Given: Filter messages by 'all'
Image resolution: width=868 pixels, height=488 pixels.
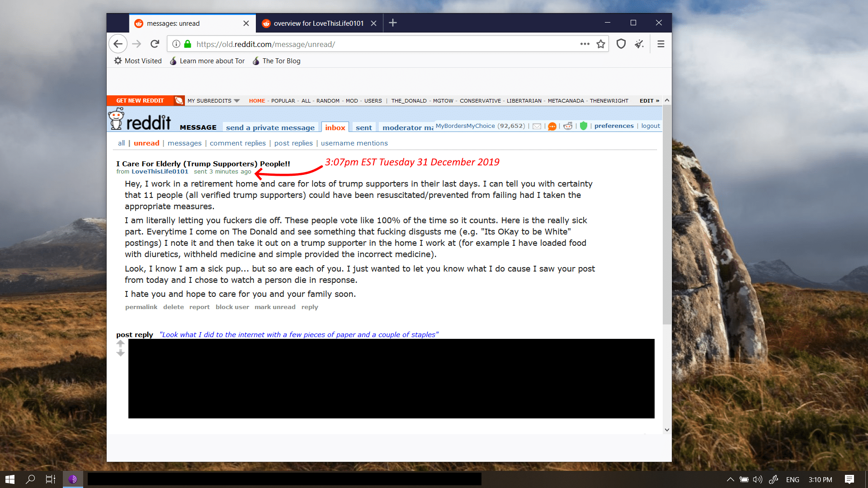Looking at the screenshot, I should coord(122,143).
